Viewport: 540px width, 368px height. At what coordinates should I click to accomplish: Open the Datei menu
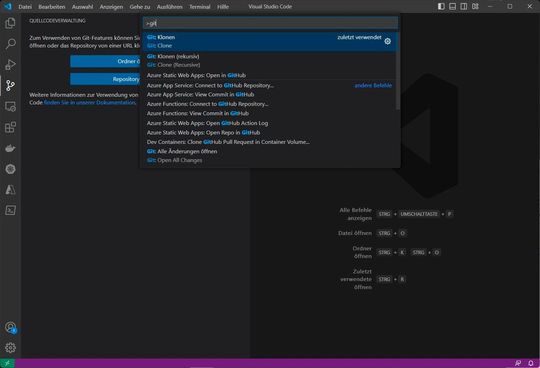pyautogui.click(x=25, y=7)
